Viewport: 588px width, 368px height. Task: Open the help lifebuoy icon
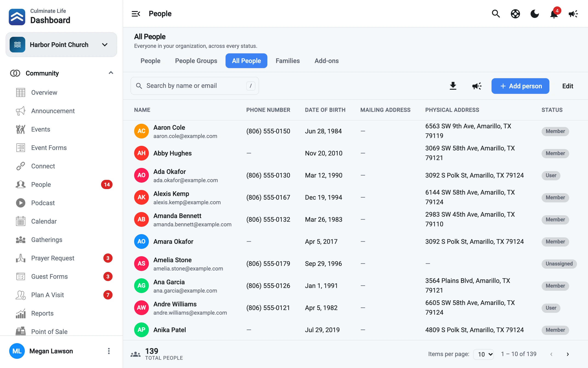(515, 14)
